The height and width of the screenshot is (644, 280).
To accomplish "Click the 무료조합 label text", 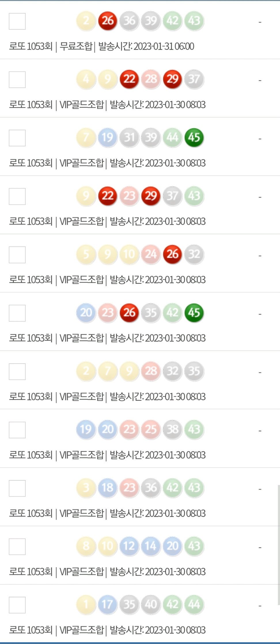I will (76, 46).
